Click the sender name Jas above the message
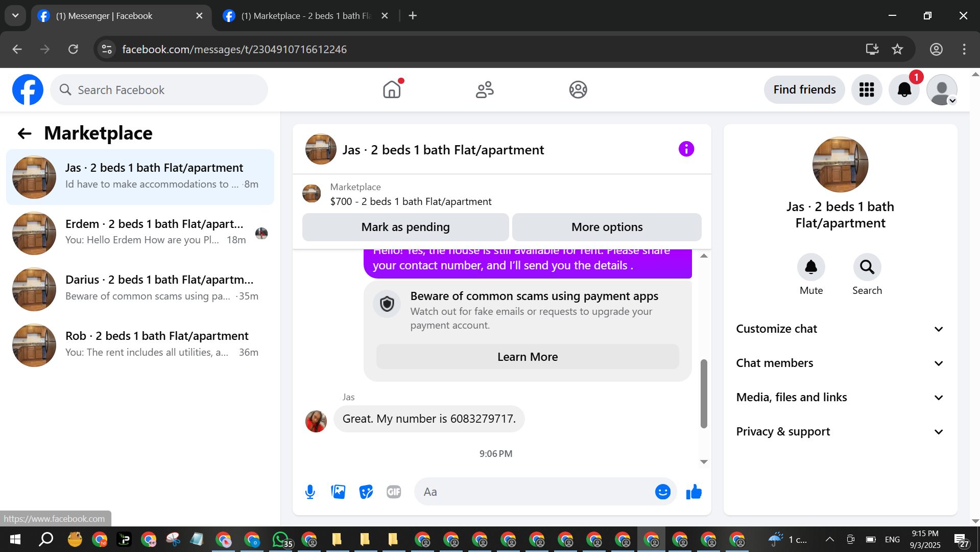Image resolution: width=980 pixels, height=552 pixels. click(348, 397)
